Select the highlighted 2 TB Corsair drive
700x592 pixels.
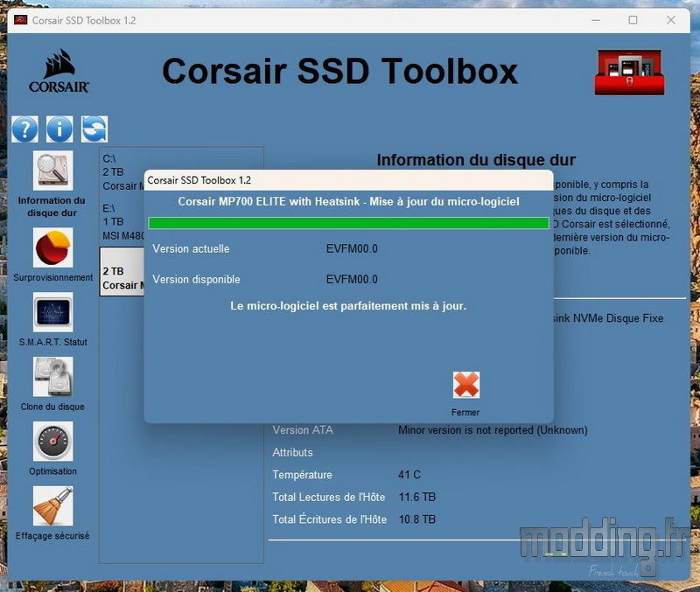pos(122,271)
